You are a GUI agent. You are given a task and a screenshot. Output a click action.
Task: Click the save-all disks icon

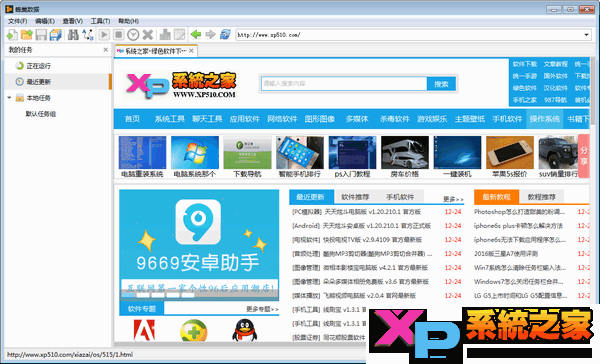point(55,35)
